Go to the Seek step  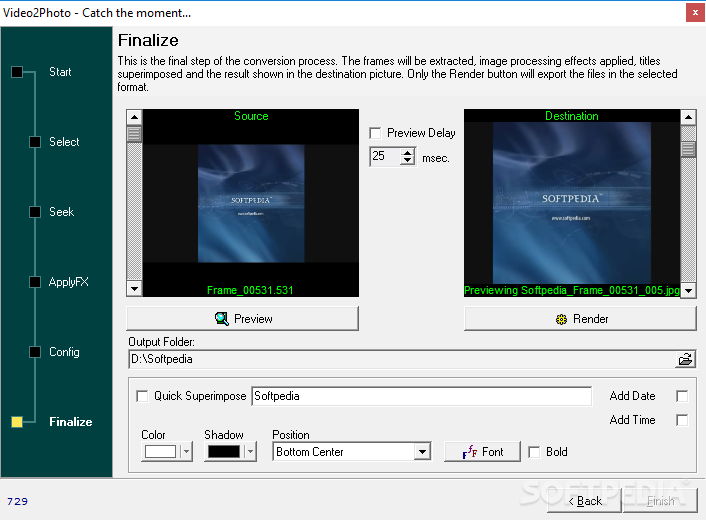(x=61, y=212)
